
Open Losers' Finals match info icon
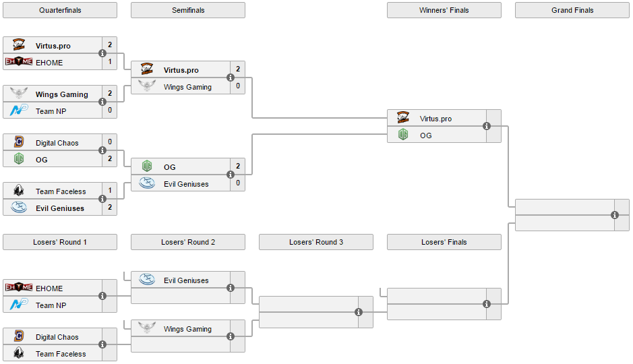tap(487, 304)
